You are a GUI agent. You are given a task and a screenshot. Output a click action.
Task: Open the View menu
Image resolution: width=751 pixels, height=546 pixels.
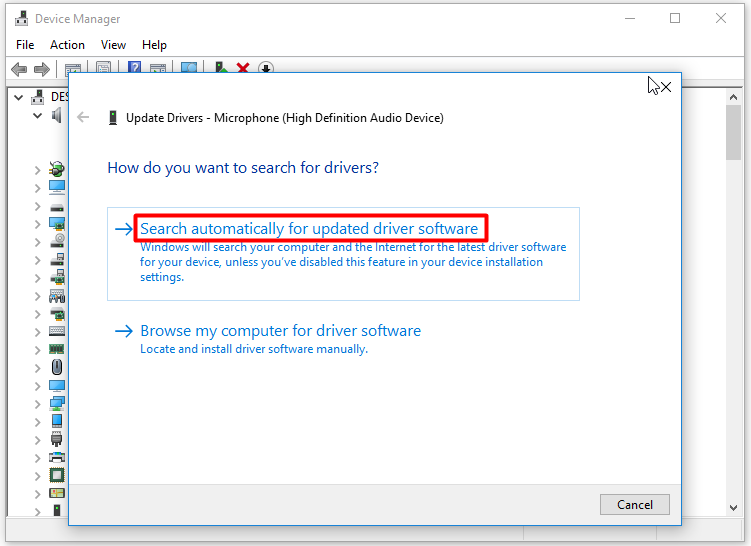(113, 45)
